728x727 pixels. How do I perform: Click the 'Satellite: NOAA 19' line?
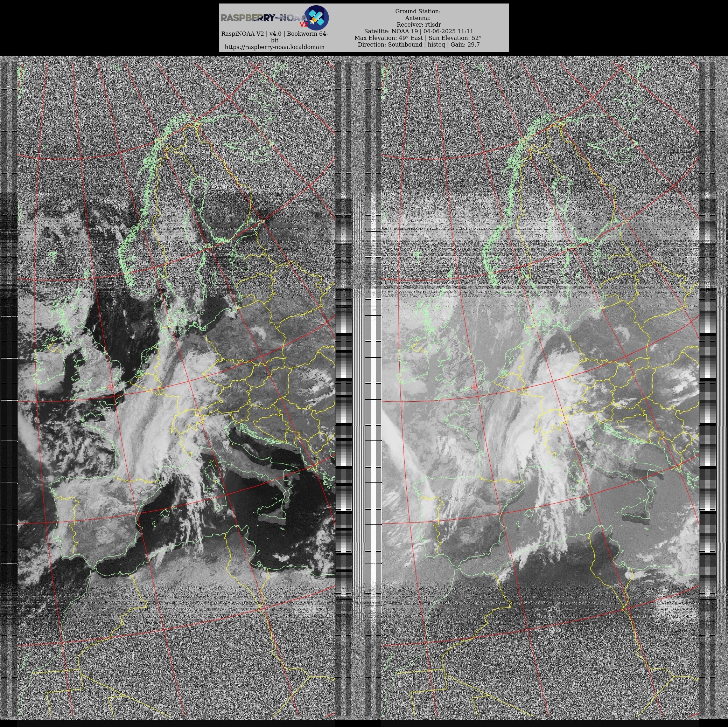418,31
